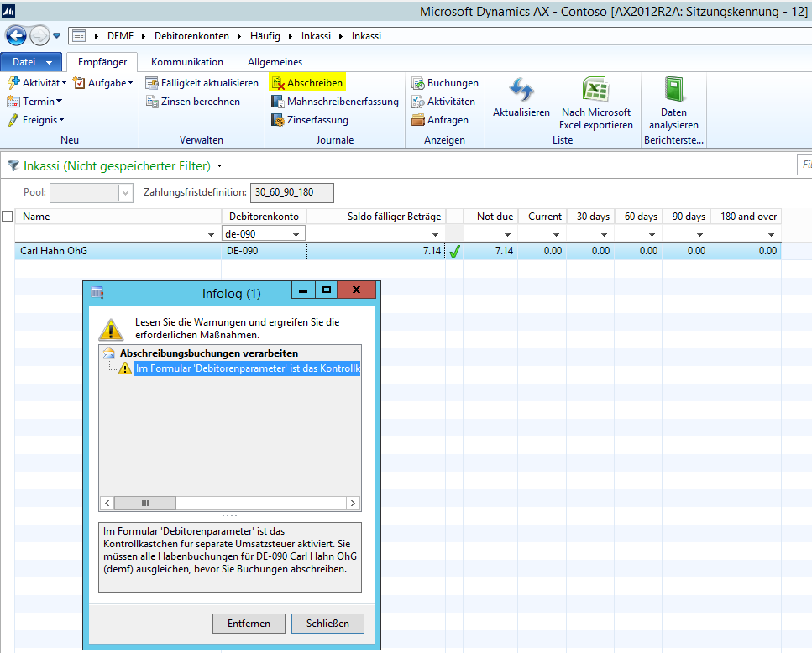Click the Zahlungsfristdefinition field

point(291,192)
